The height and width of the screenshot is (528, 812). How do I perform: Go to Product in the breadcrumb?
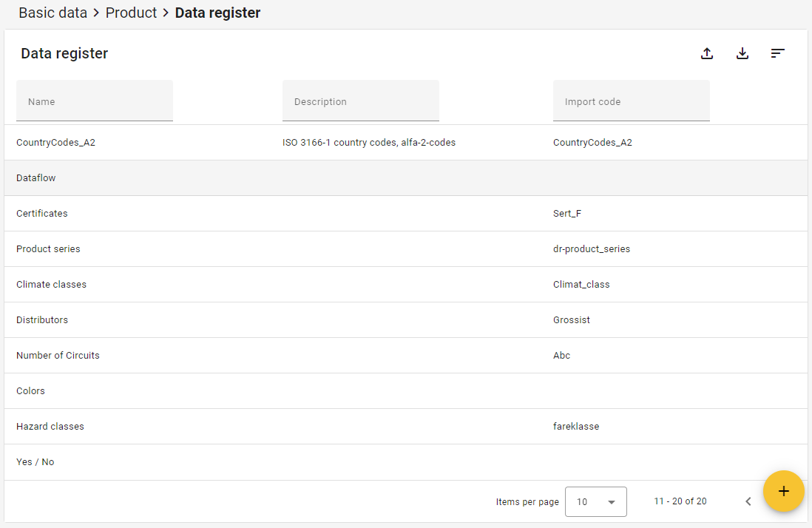pos(131,13)
